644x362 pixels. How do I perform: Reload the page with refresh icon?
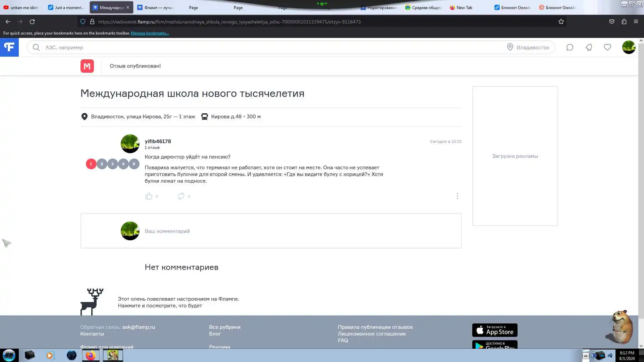[32, 21]
